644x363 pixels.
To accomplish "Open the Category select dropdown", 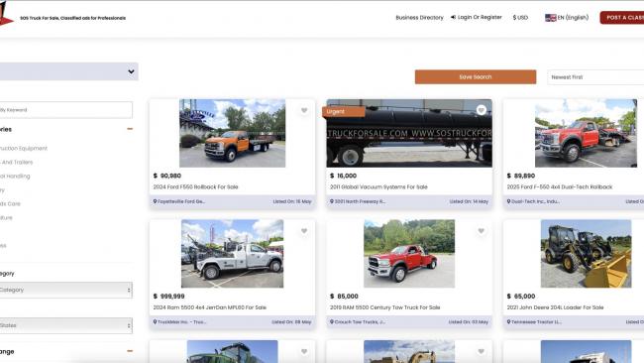I will [x=65, y=290].
